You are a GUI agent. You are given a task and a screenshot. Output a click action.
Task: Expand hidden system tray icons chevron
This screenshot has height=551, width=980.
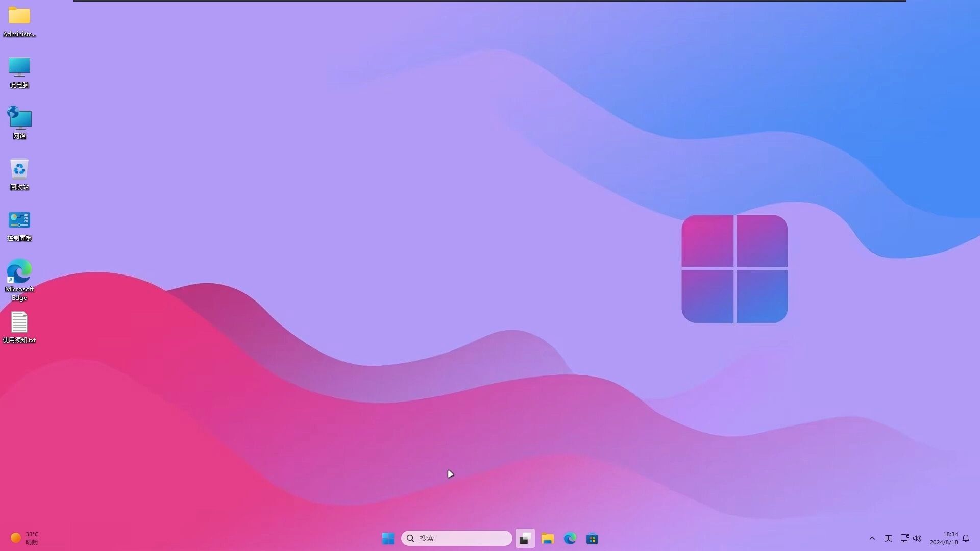click(872, 538)
